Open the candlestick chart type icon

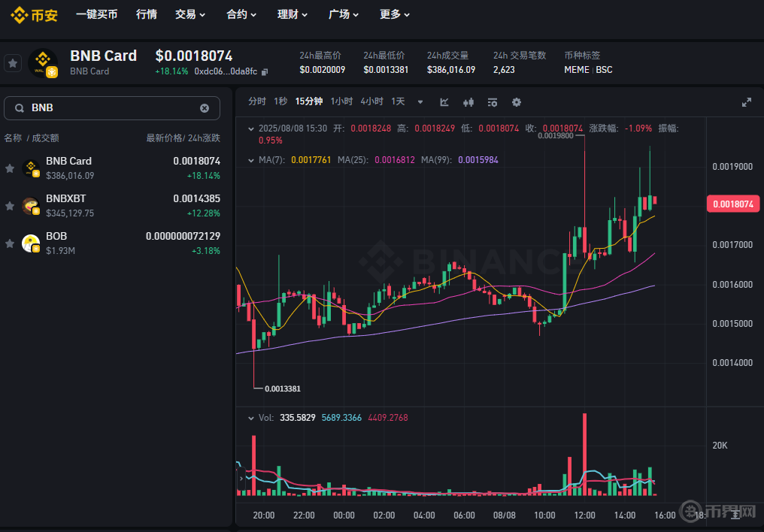coord(468,102)
